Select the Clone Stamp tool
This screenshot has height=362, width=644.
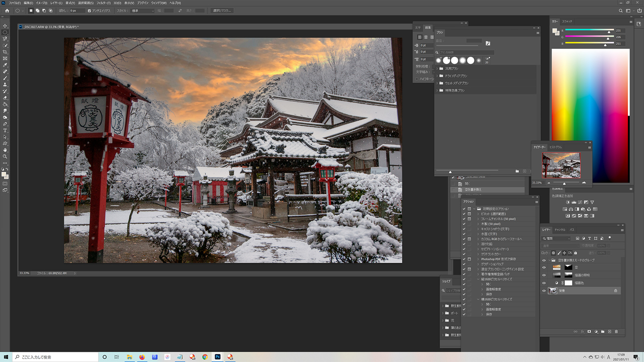click(x=5, y=84)
